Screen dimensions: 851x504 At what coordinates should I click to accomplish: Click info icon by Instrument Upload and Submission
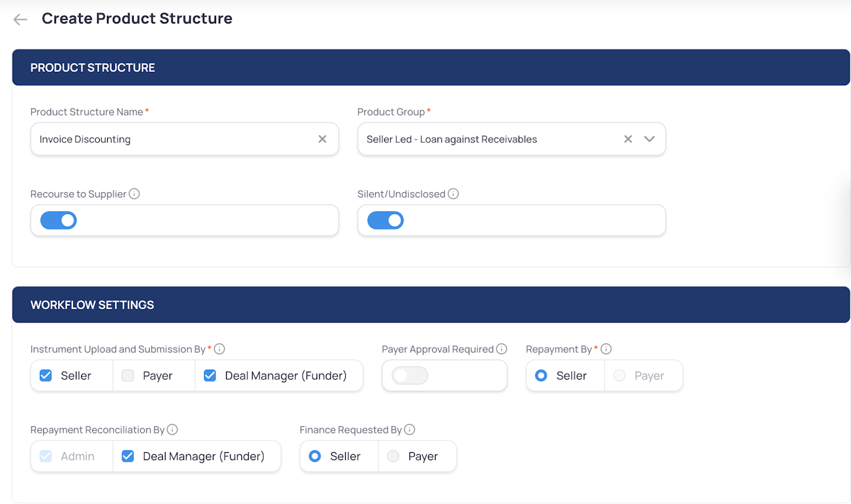[219, 349]
